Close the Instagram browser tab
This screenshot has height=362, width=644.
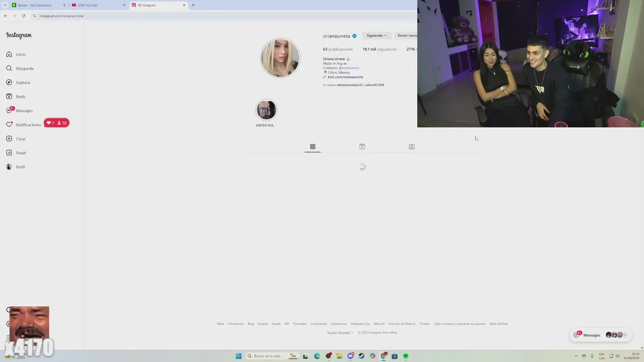tap(184, 5)
